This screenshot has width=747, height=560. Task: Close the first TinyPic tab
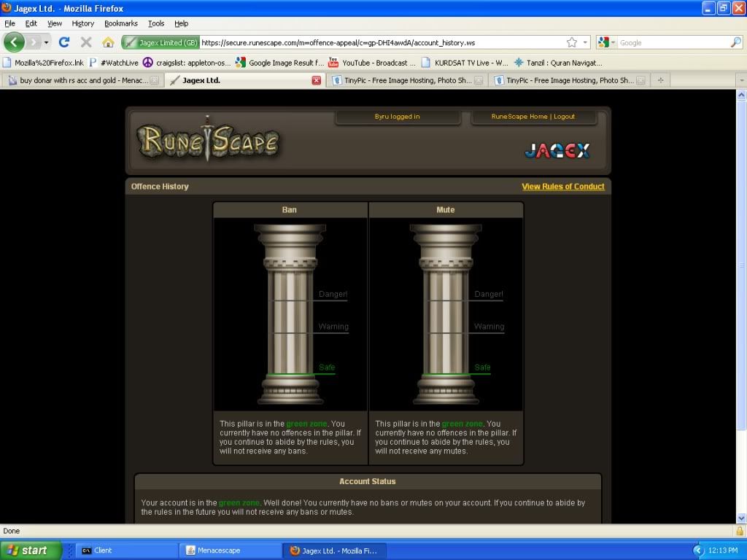479,80
